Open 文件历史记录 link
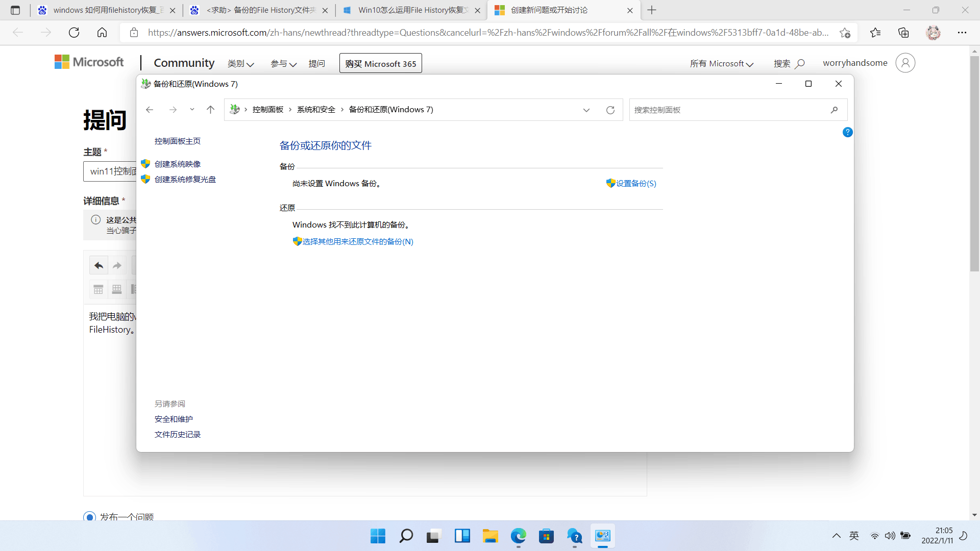This screenshot has width=980, height=551. (x=178, y=434)
